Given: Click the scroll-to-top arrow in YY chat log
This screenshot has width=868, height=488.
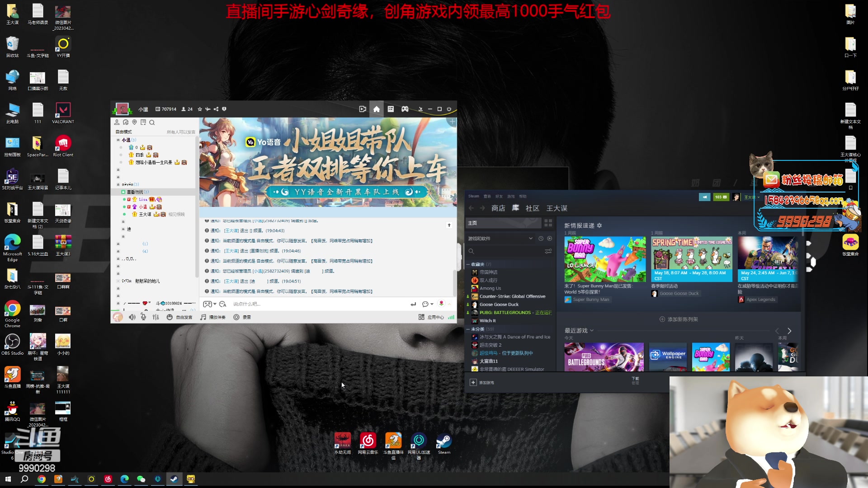Looking at the screenshot, I should coord(449,225).
